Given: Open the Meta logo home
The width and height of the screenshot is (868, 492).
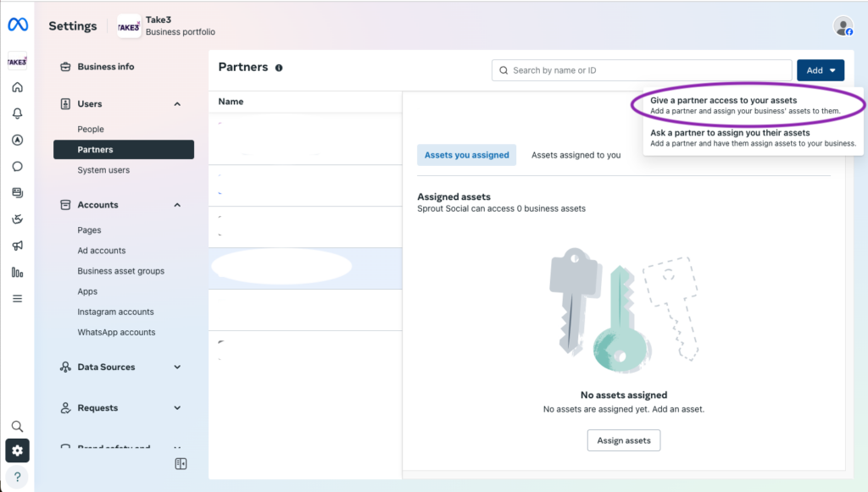Looking at the screenshot, I should click(18, 25).
